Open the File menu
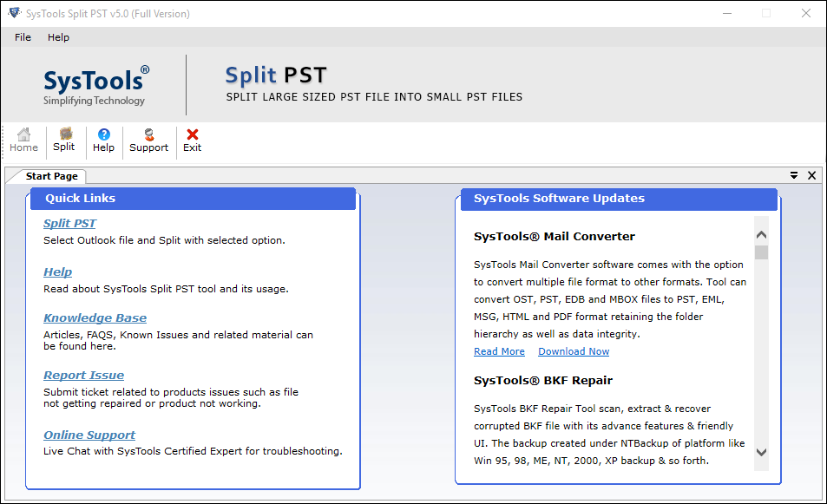 coord(23,37)
